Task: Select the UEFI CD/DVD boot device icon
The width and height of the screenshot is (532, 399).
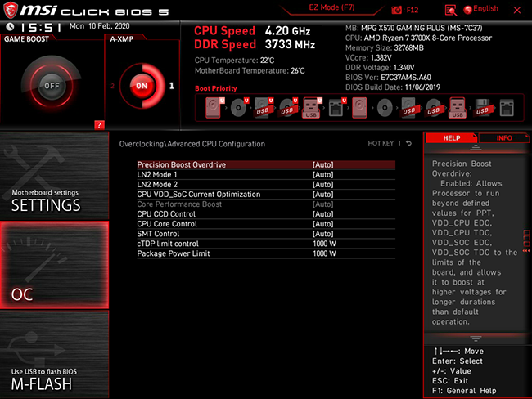Action: (239, 108)
